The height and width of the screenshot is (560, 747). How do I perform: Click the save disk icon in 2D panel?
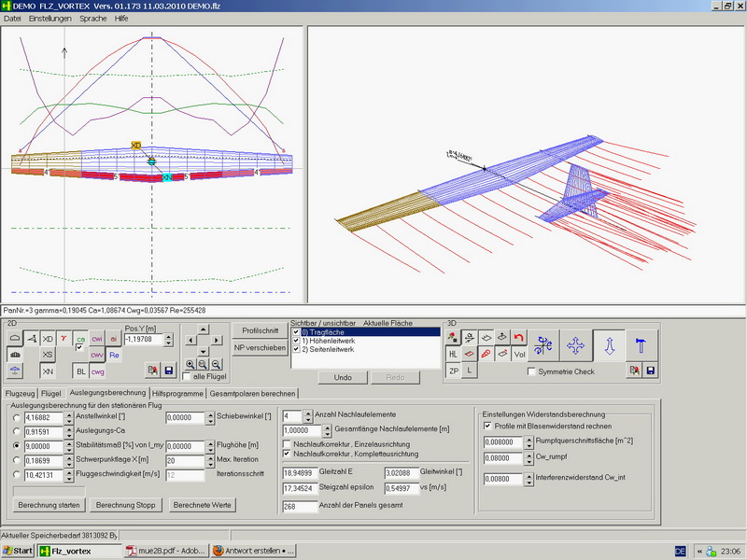click(168, 371)
